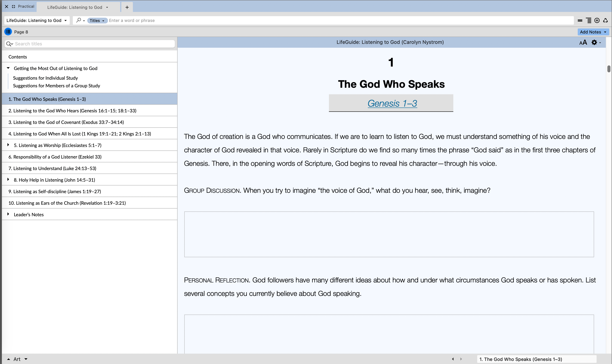
Task: Switch to the LifeGuide: Listening to God tab
Action: coord(75,7)
